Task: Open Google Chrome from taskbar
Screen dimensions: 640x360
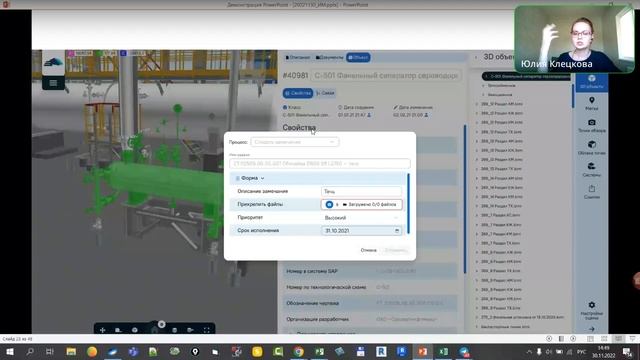Action: [298, 351]
